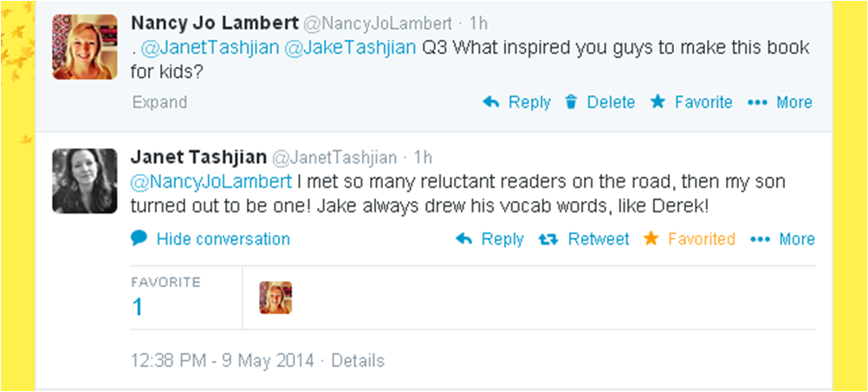Click the Retweet arrows icon on Janet's tweet

pyautogui.click(x=548, y=239)
